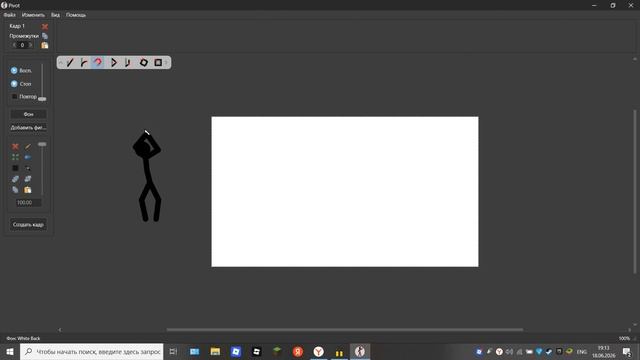Delete figure with red X in figure tools

(x=15, y=147)
